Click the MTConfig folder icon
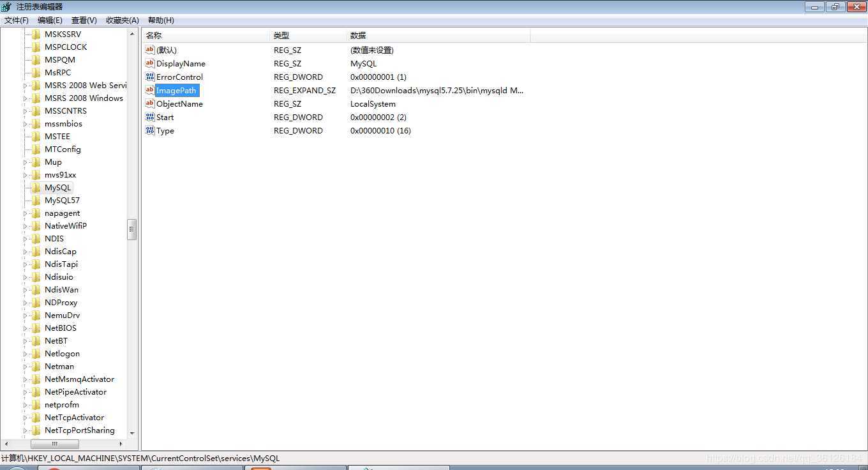 pos(36,149)
